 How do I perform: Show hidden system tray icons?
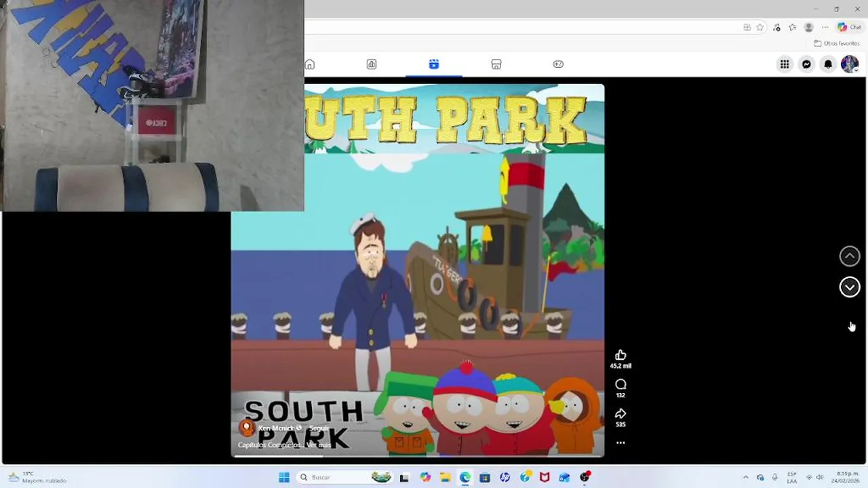(x=746, y=477)
